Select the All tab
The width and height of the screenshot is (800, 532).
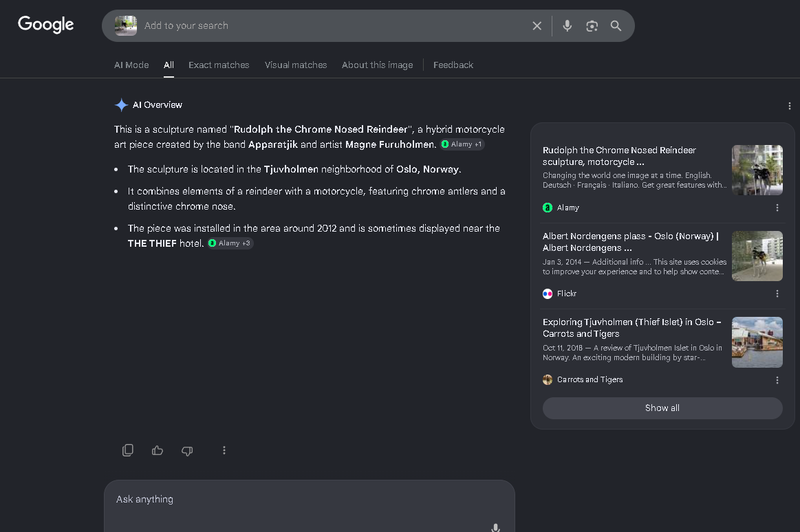click(x=169, y=65)
